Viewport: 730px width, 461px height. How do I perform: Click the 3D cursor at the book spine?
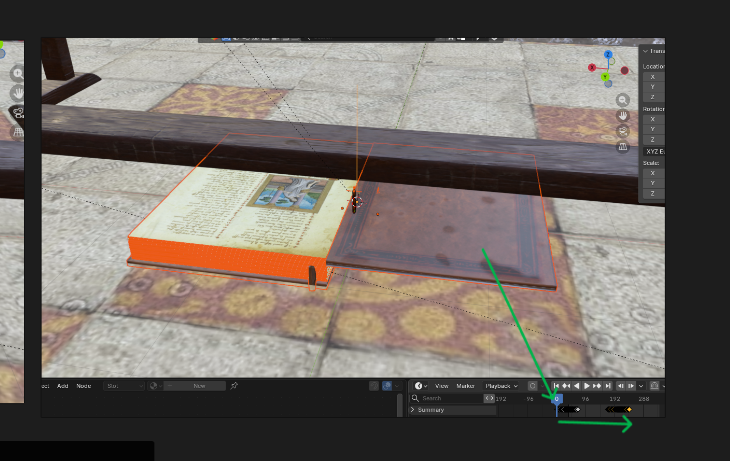click(x=357, y=202)
